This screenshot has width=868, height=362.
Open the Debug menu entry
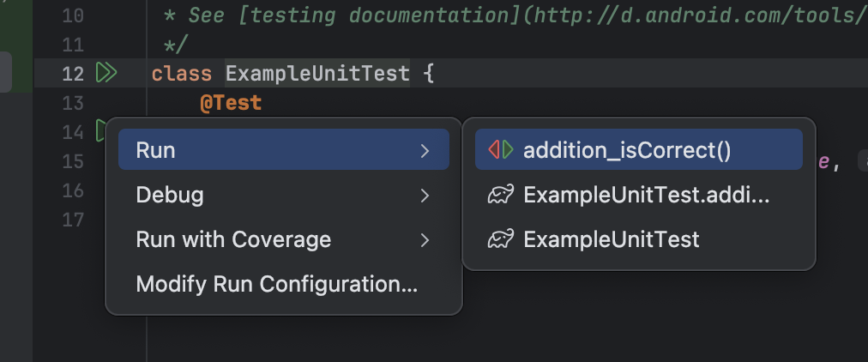tap(170, 196)
